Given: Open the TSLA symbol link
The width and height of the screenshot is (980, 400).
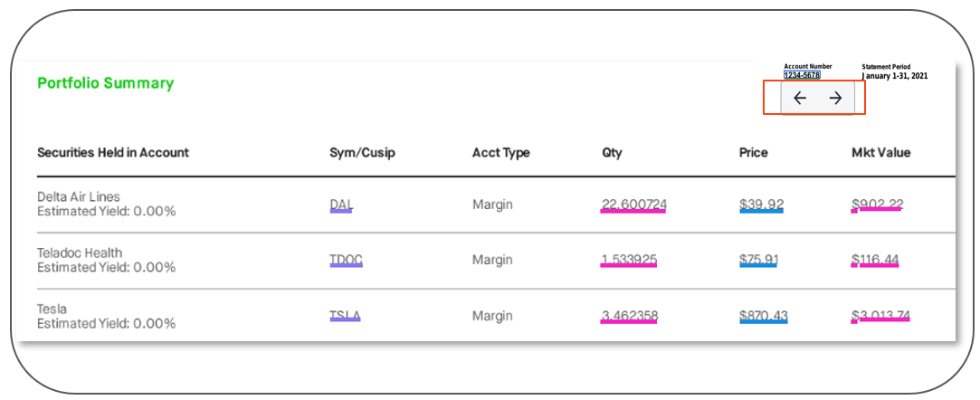Looking at the screenshot, I should coord(345,316).
